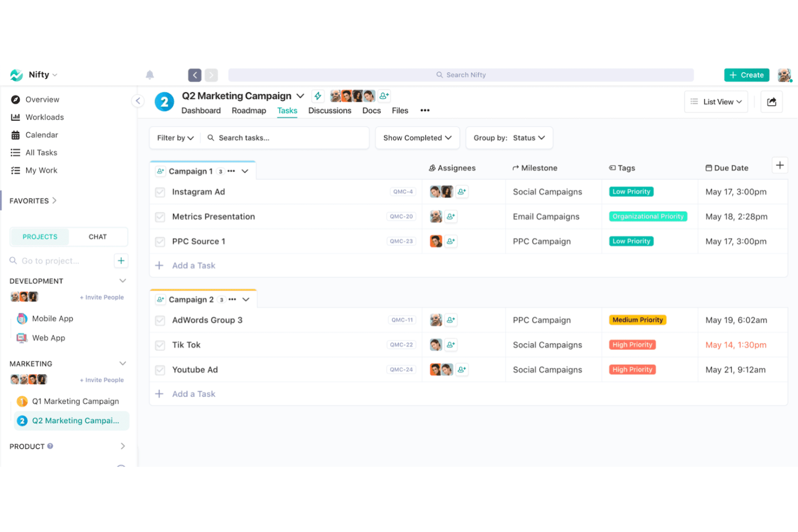Collapse the Development section
Screen dimensions: 798x532
(x=122, y=281)
